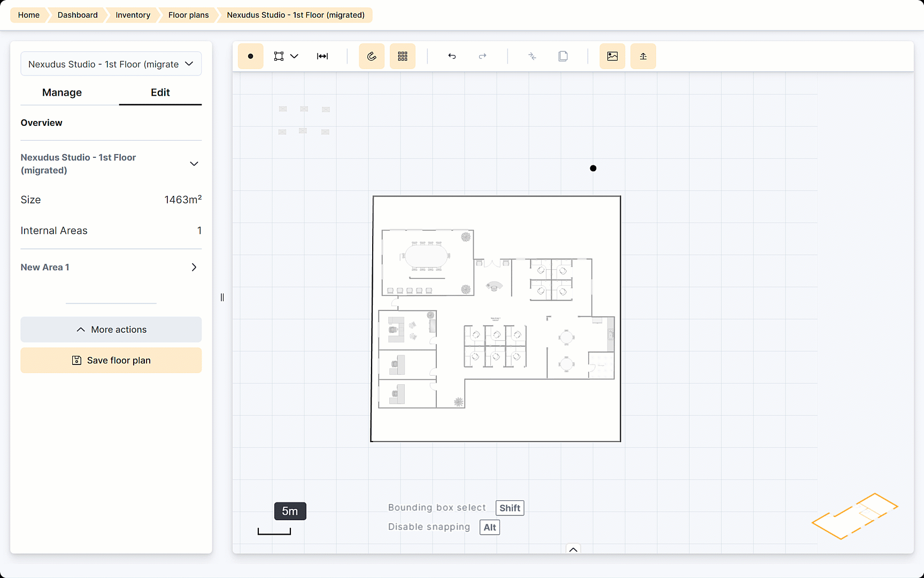Click the Shift key hint

(510, 508)
